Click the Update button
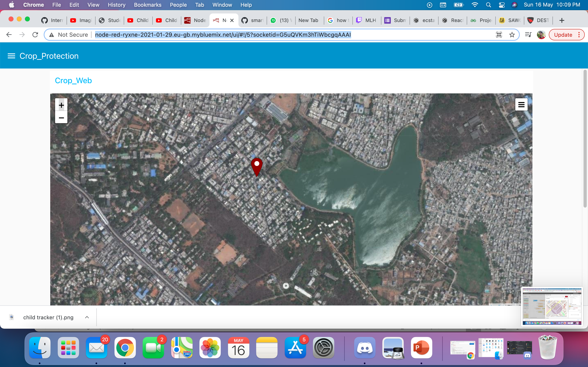 (x=563, y=35)
